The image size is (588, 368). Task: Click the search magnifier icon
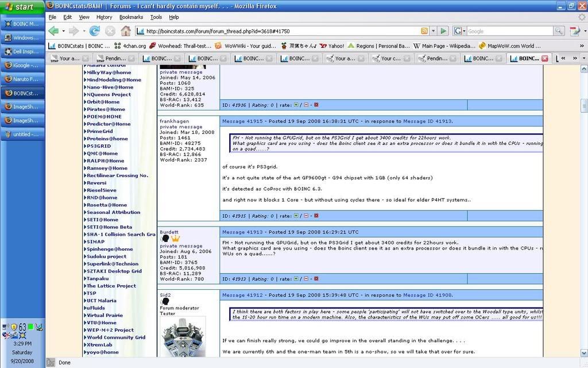tap(558, 31)
